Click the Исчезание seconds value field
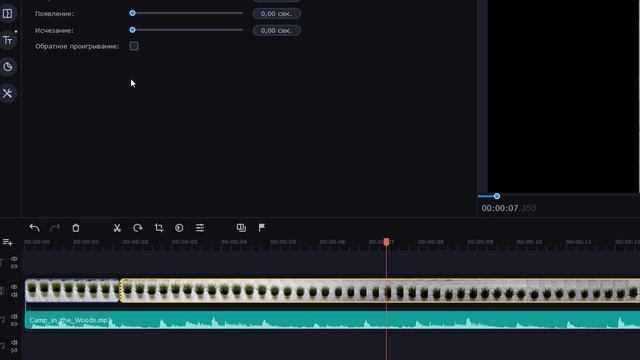Viewport: 640px width, 360px height. pyautogui.click(x=277, y=31)
